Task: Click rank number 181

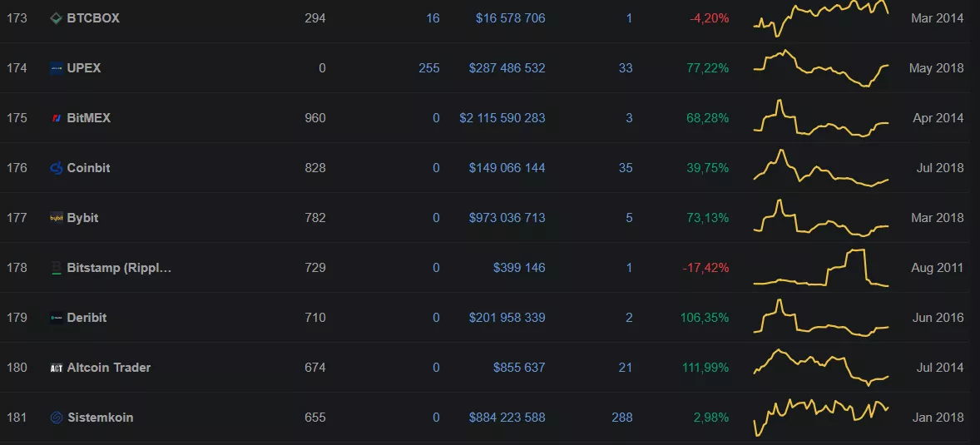Action: tap(17, 418)
